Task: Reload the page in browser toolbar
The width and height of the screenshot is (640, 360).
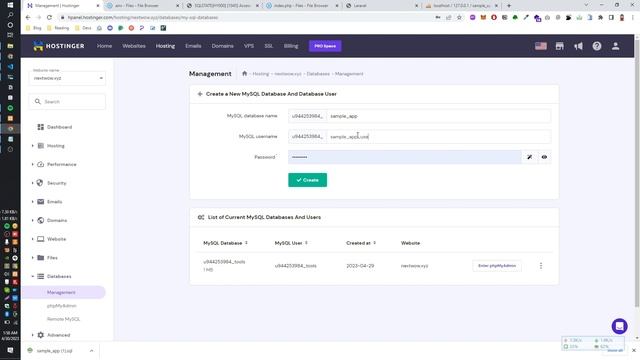Action: pyautogui.click(x=49, y=18)
